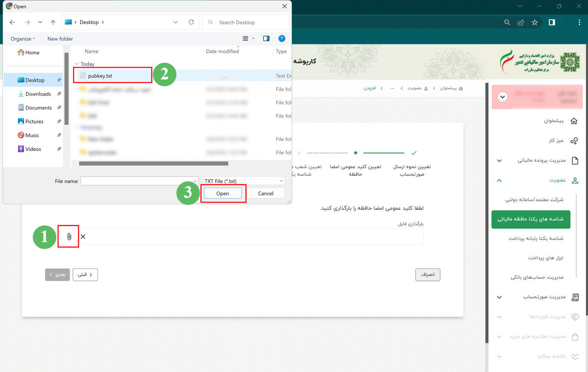Select Downloads in navigation pane
The image size is (588, 372).
pos(38,94)
